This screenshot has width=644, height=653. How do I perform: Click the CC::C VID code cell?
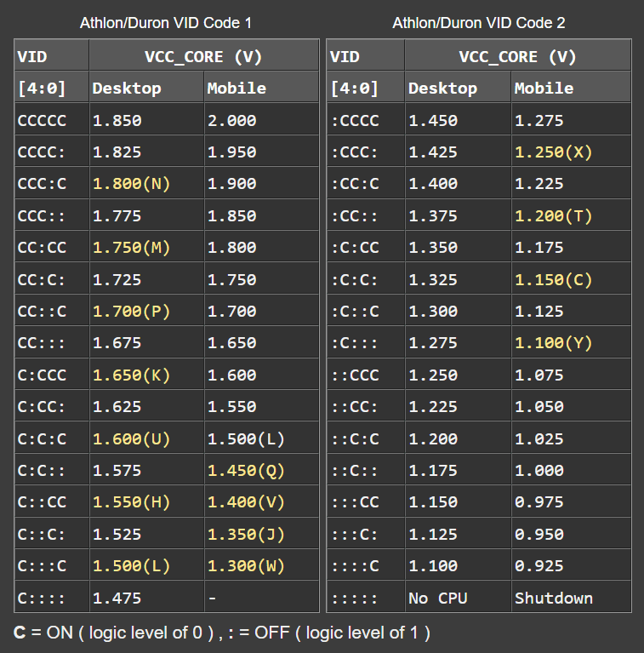tap(52, 312)
